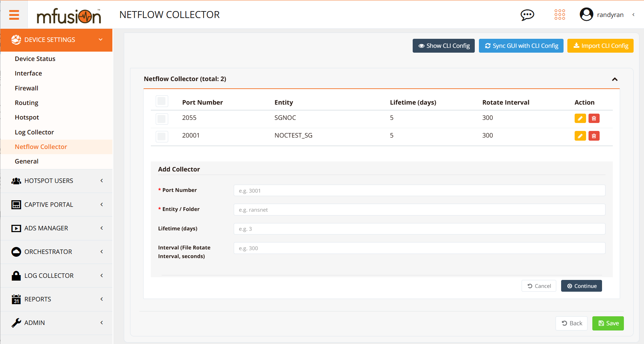This screenshot has height=344, width=644.
Task: Check the box for port 2055
Action: 162,119
